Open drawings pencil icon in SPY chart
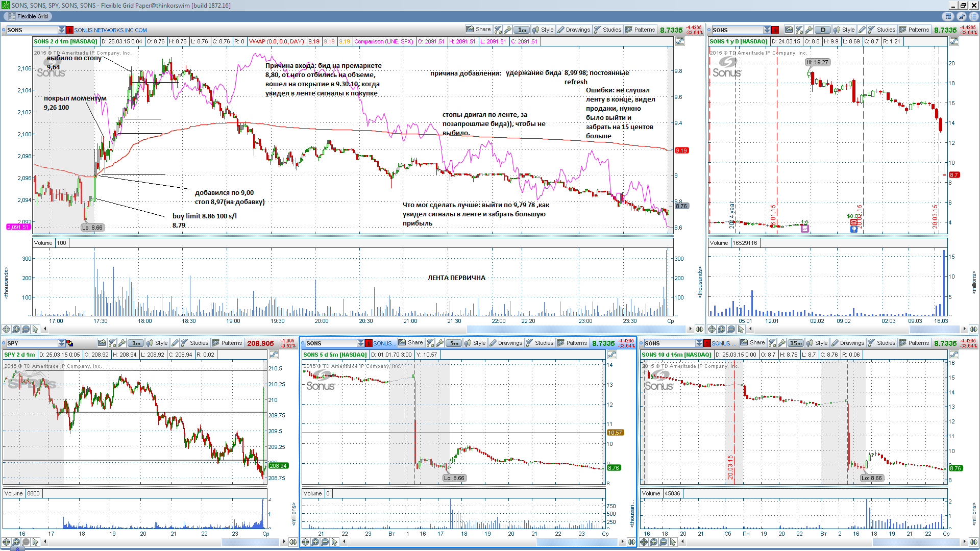 (175, 343)
